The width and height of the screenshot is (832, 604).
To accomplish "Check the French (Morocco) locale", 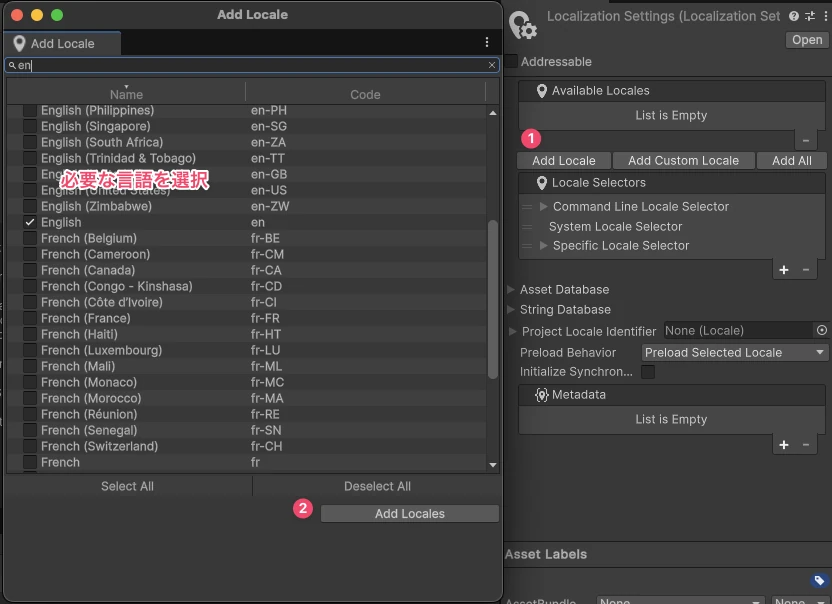I will click(x=30, y=398).
